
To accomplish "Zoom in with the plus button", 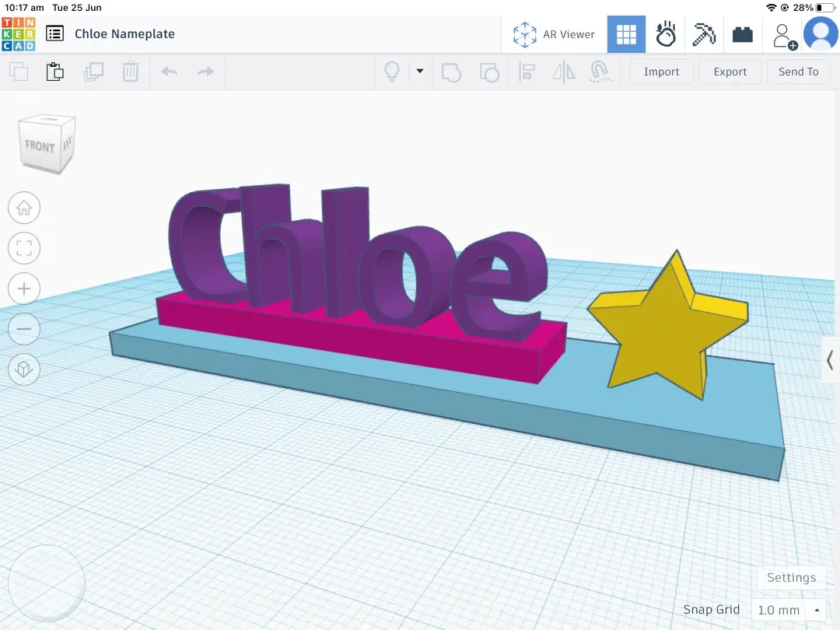I will (x=24, y=289).
